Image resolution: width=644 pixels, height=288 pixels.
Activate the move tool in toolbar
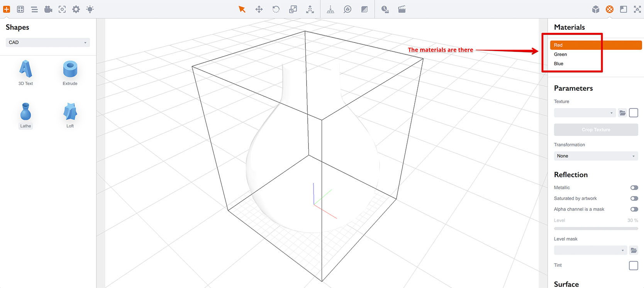(x=259, y=9)
